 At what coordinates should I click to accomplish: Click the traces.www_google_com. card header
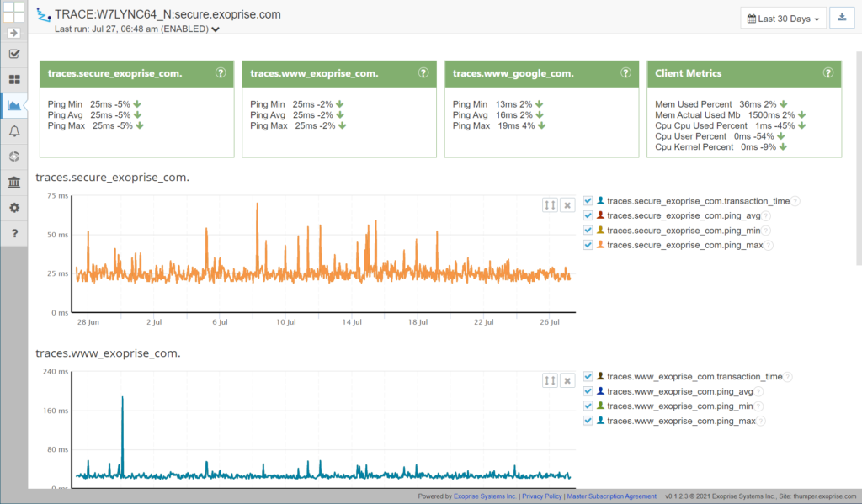pyautogui.click(x=541, y=74)
